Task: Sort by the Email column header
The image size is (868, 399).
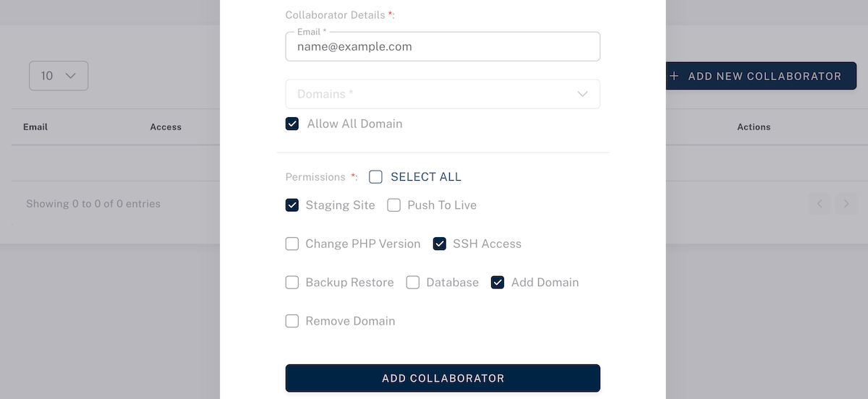Action: [35, 127]
